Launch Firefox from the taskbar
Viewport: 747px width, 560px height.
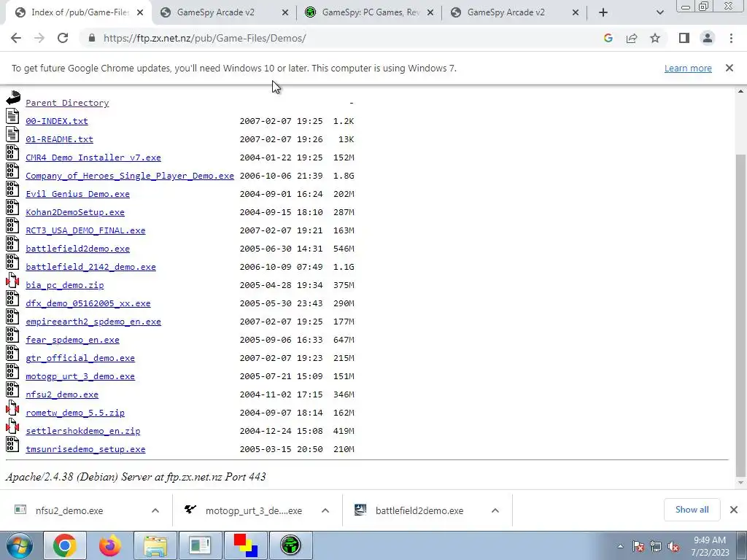[x=110, y=545]
